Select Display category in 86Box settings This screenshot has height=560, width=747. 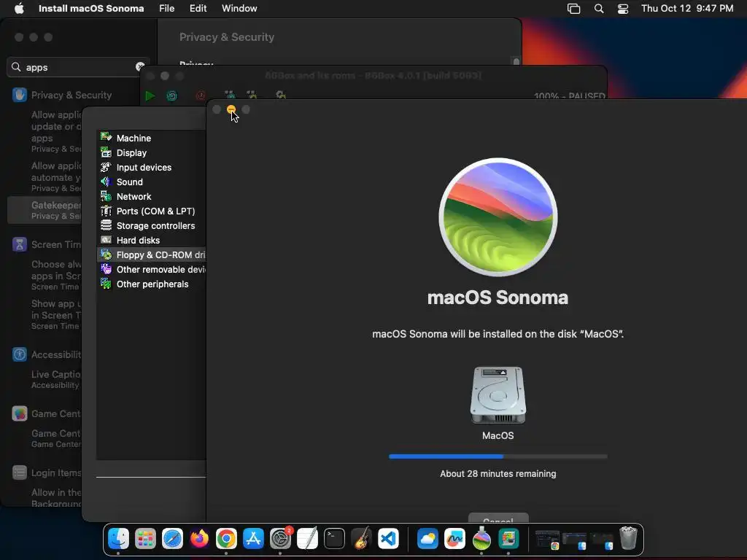coord(152,153)
